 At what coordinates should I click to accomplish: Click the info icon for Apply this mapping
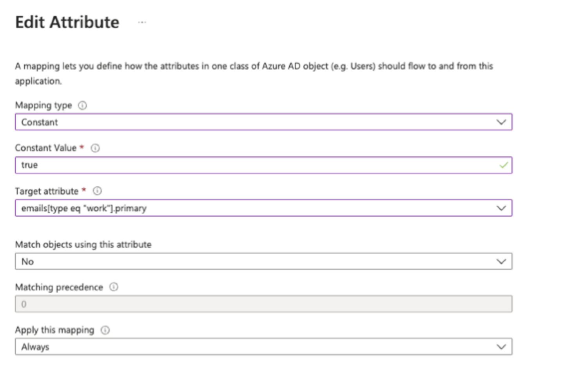tap(105, 330)
